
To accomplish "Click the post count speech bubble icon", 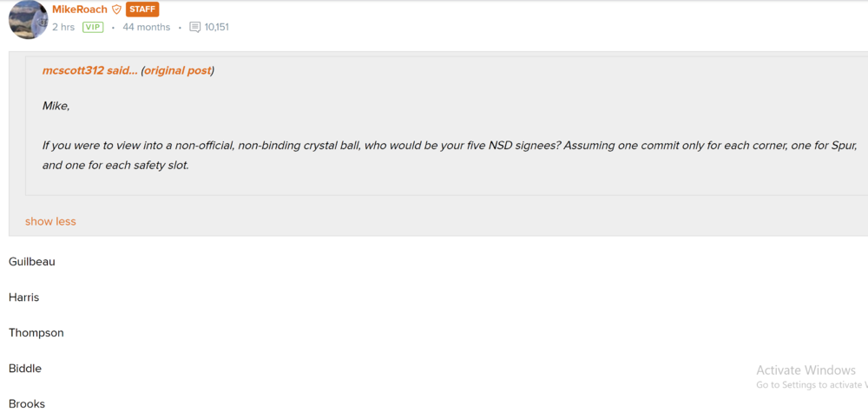I will [194, 28].
